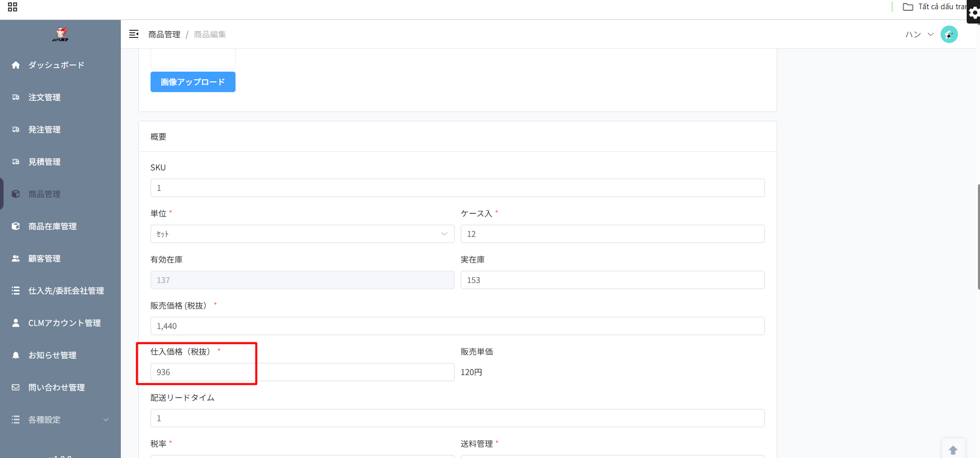Viewport: 980px width, 458px height.
Task: Click the 仕入価格 (税抜) input field
Action: point(302,372)
